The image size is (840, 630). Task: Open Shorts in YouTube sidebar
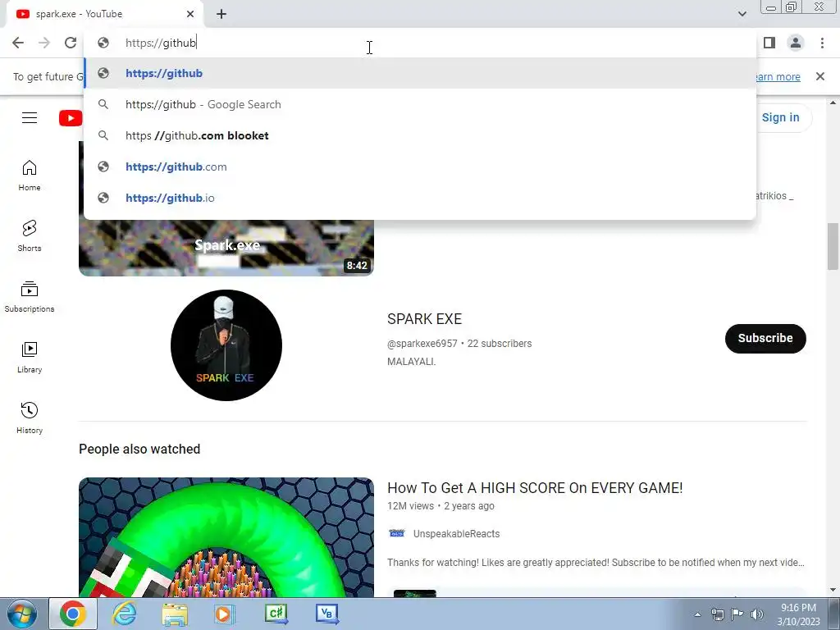[x=30, y=235]
